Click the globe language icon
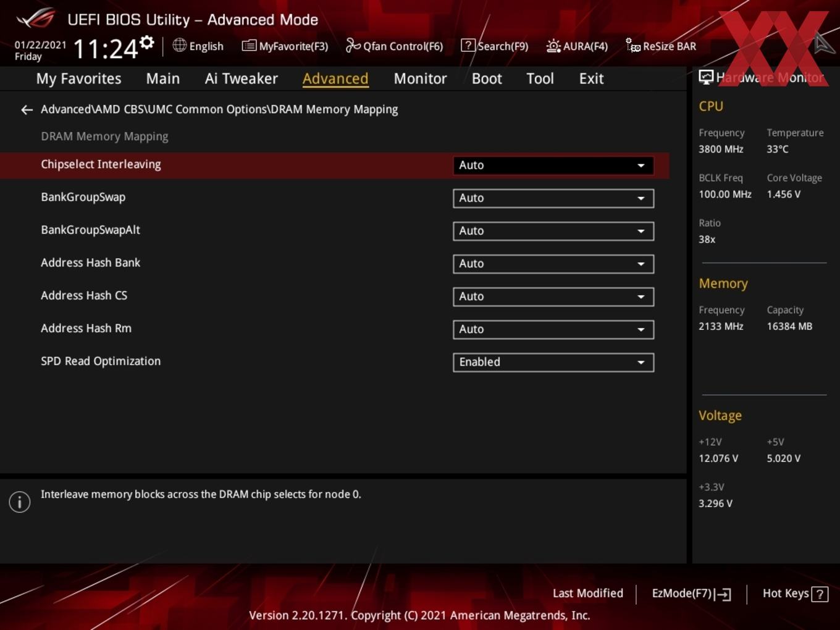Image resolution: width=840 pixels, height=630 pixels. coord(179,45)
